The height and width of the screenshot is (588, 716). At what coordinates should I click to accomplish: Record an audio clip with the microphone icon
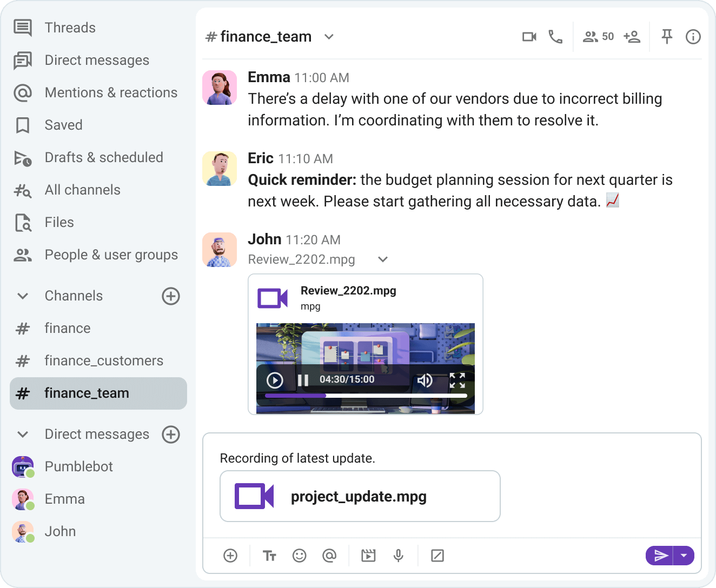[399, 555]
